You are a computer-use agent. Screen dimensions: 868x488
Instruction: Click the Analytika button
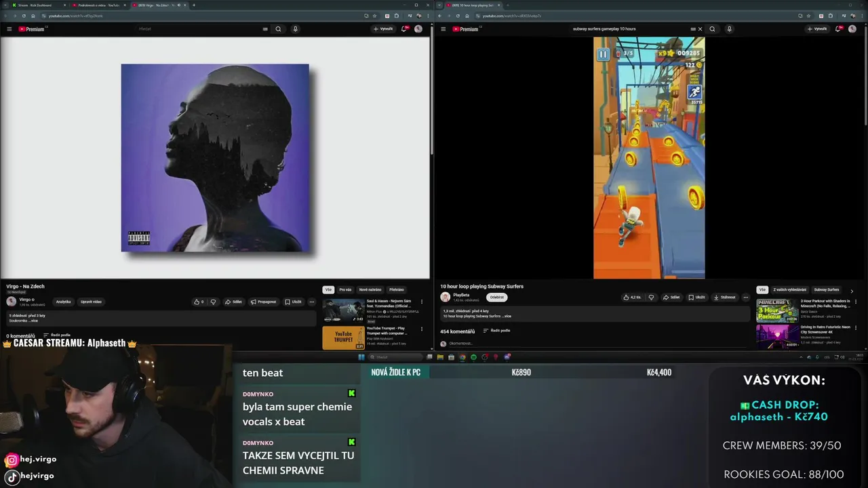coord(63,302)
